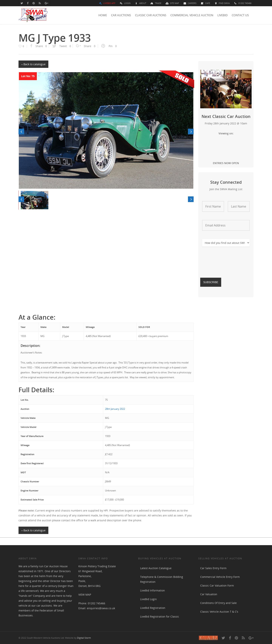The width and height of the screenshot is (272, 644).
Task: Go to Home menu item
Action: coord(103,15)
